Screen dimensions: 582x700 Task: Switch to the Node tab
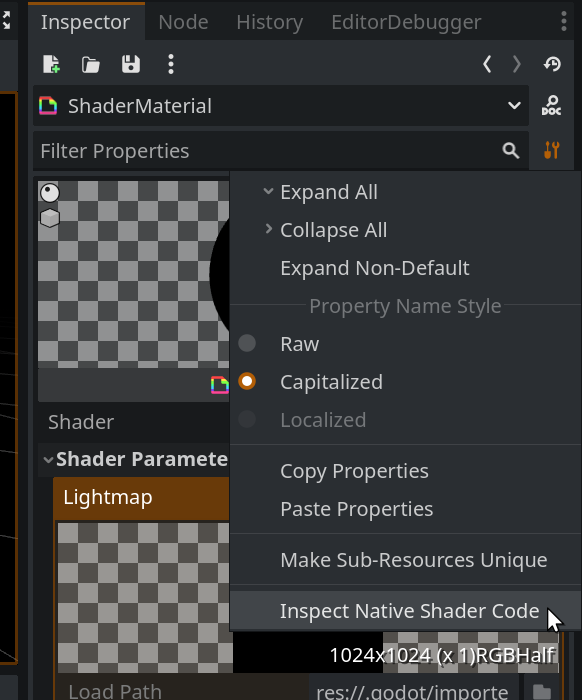click(183, 22)
